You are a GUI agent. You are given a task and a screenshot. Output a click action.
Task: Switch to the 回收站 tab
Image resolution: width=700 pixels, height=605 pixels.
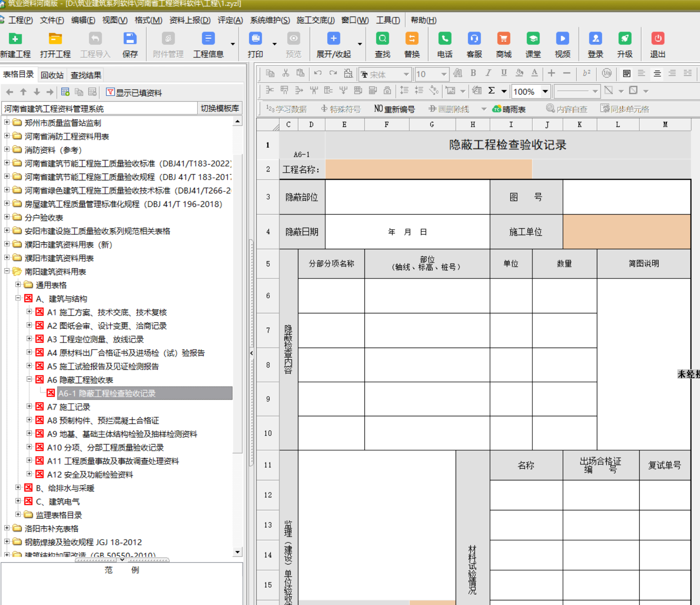pos(52,75)
